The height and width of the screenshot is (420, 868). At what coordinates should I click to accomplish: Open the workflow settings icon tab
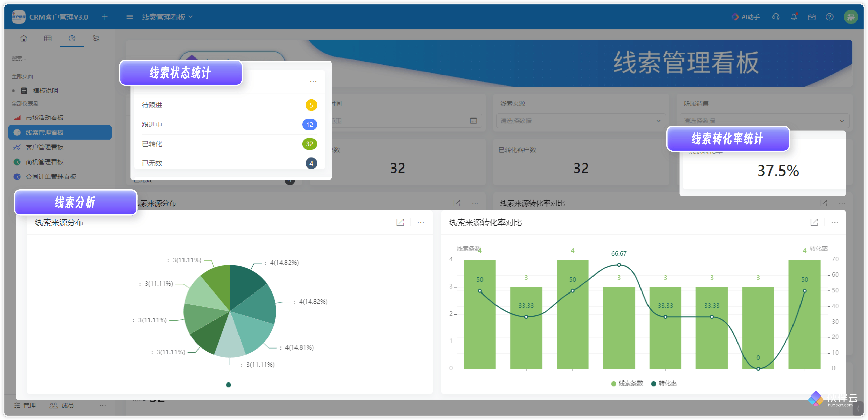pos(96,38)
